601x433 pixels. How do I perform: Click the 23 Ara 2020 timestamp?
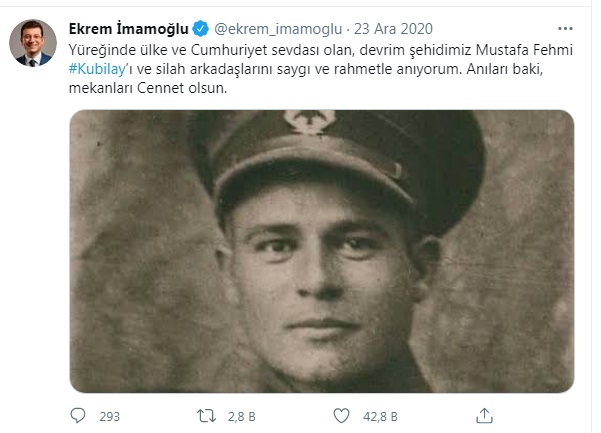pos(393,29)
